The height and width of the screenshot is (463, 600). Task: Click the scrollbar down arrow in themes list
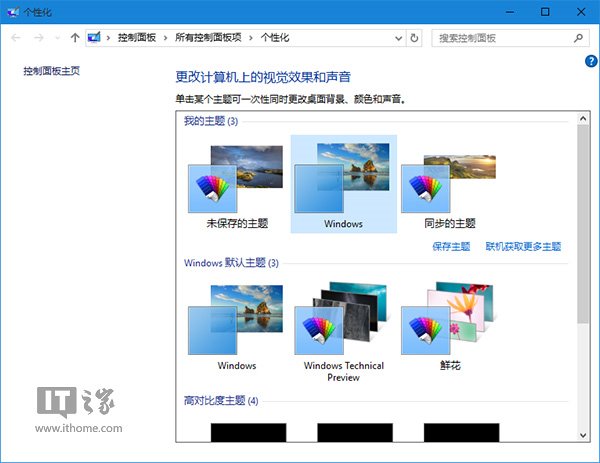tap(583, 435)
